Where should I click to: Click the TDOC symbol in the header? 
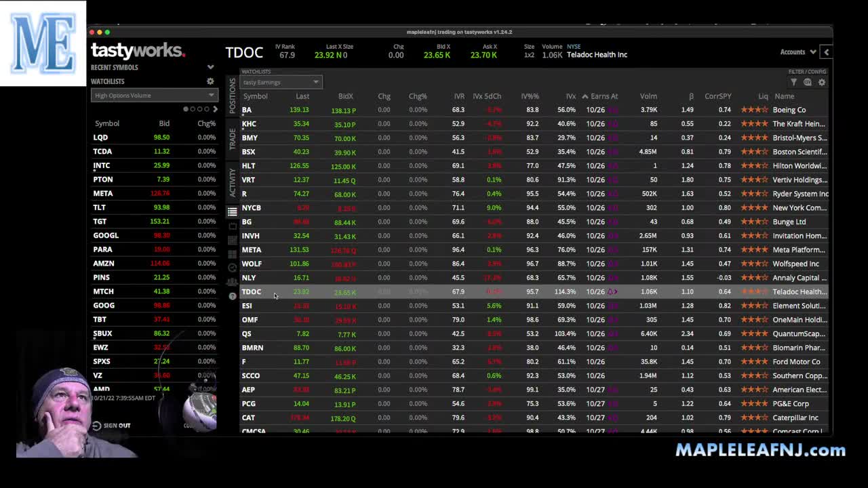pyautogui.click(x=244, y=52)
